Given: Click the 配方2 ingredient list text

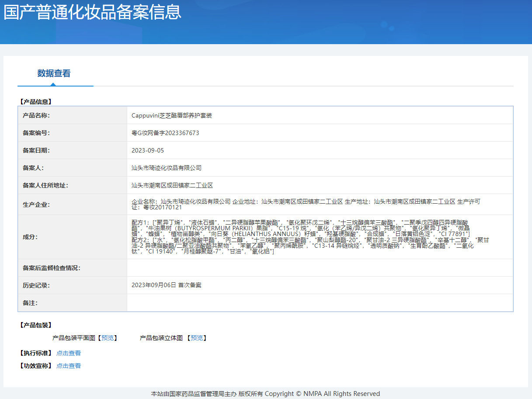Looking at the screenshot, I should [x=310, y=246].
